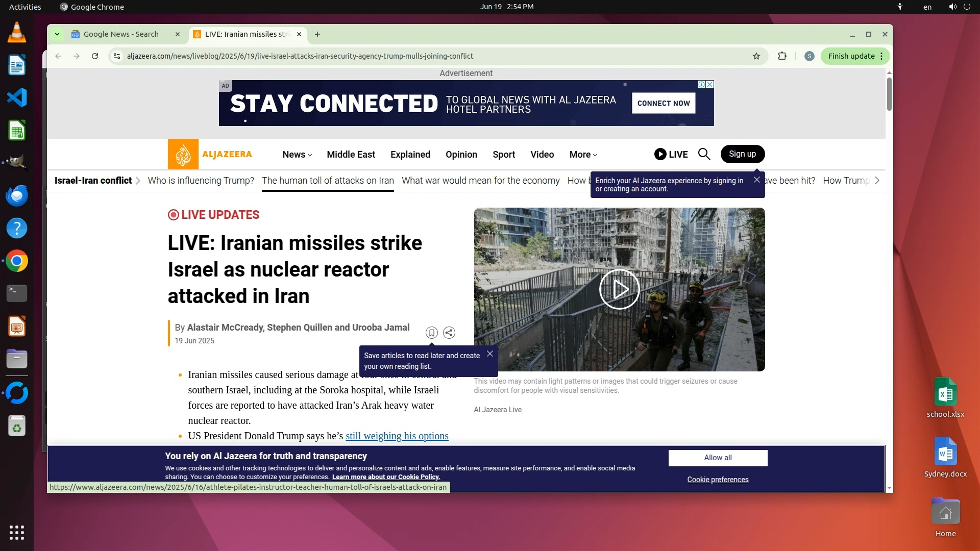Expand the More navigation menu
The width and height of the screenshot is (980, 551).
583,155
